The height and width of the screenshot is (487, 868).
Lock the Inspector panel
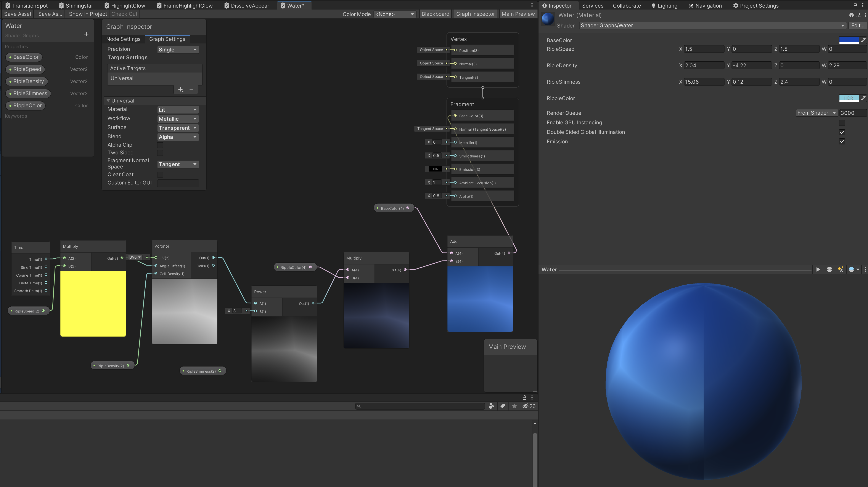point(855,5)
